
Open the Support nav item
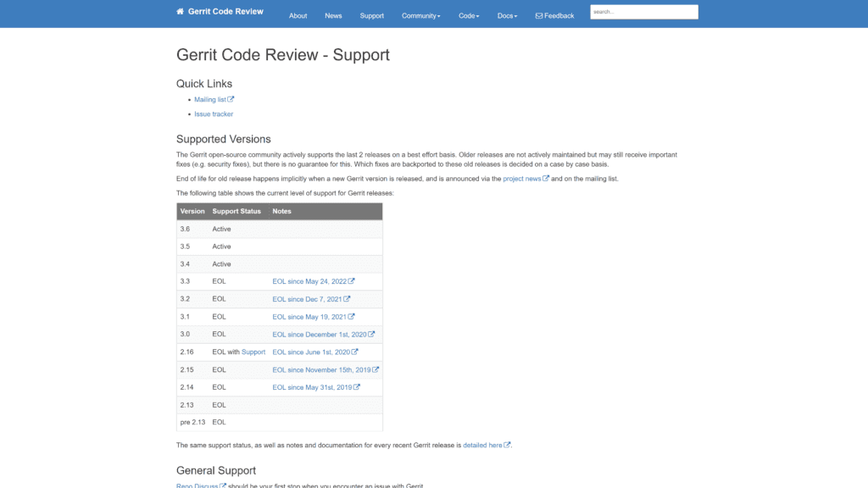(x=371, y=16)
